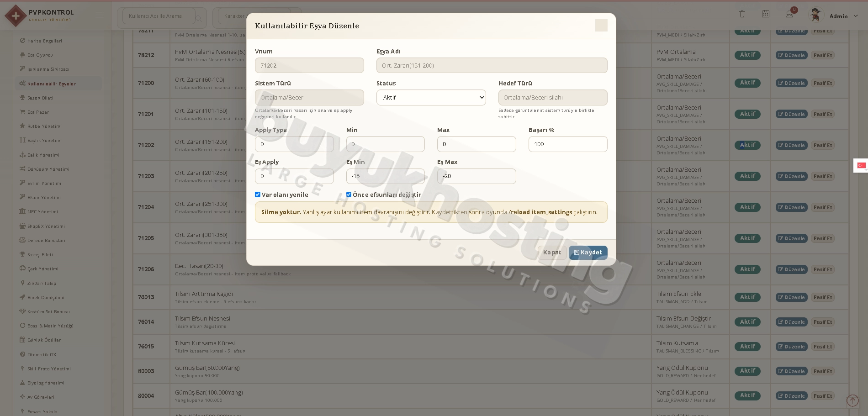
Task: Toggle the 'Var olanı yenile' checkbox
Action: point(258,195)
